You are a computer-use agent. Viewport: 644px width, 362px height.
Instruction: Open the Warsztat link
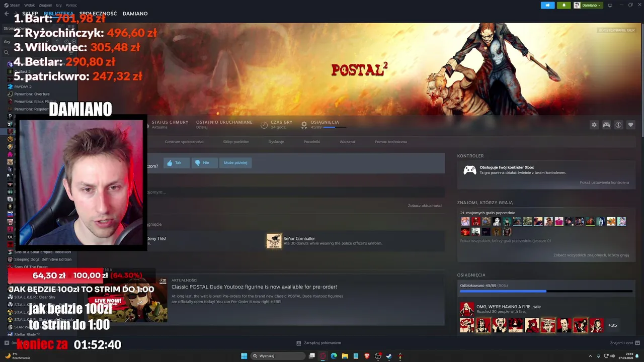point(347,142)
